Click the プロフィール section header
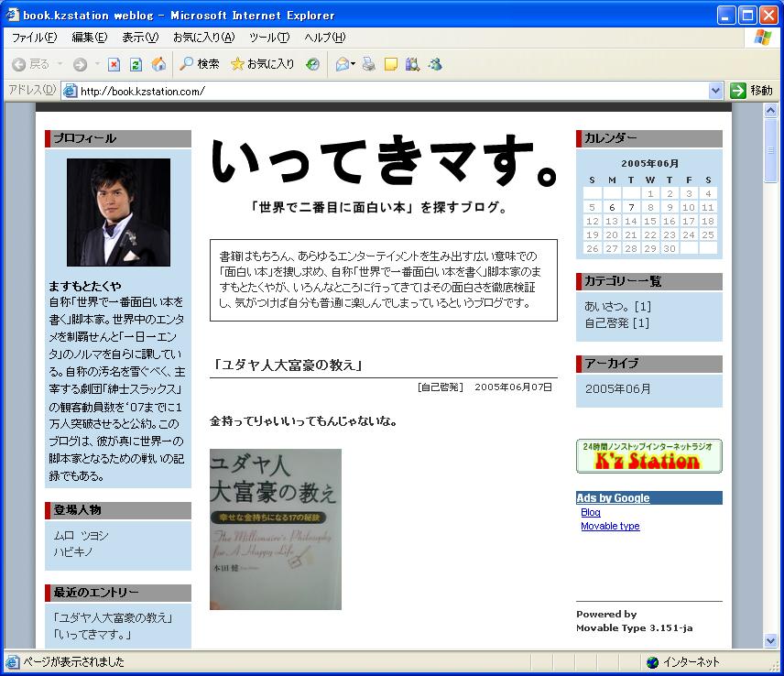Viewport: 784px width, 676px height. click(x=118, y=138)
